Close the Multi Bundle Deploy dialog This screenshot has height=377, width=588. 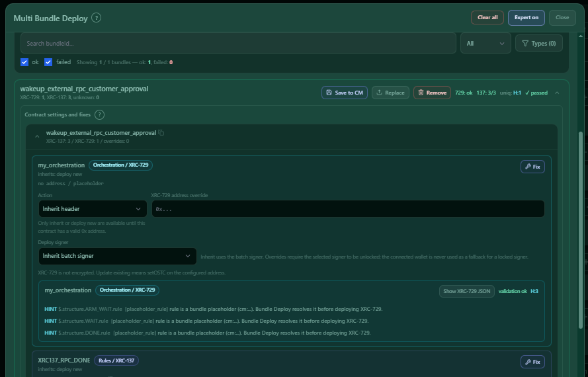point(562,18)
